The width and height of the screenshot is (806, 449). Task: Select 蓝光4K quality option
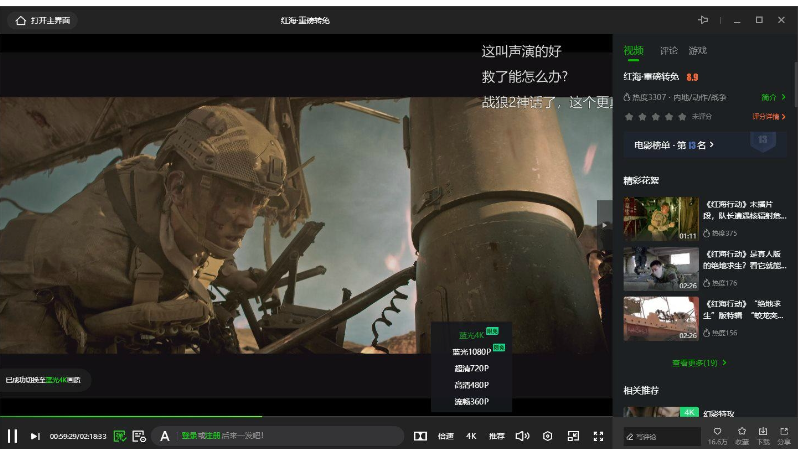(471, 335)
